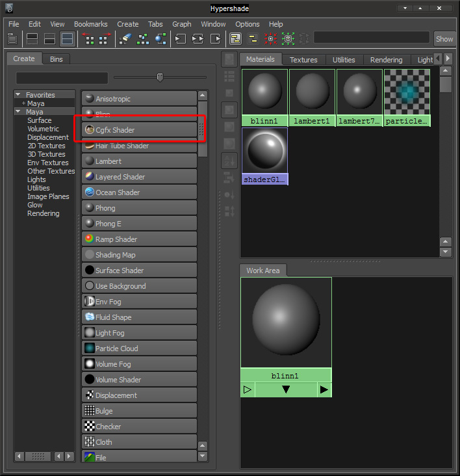
Task: Show top and bottom tabs layout icon
Action: tap(67, 39)
